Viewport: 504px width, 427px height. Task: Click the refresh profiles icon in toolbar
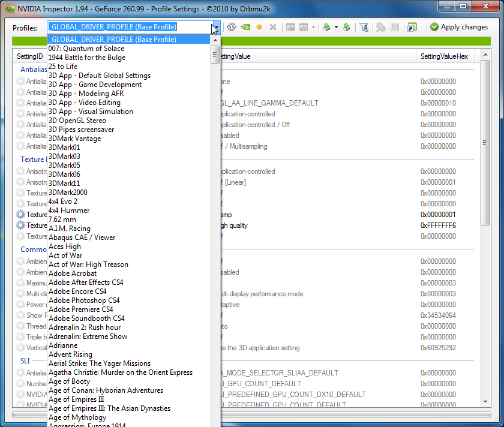point(232,27)
